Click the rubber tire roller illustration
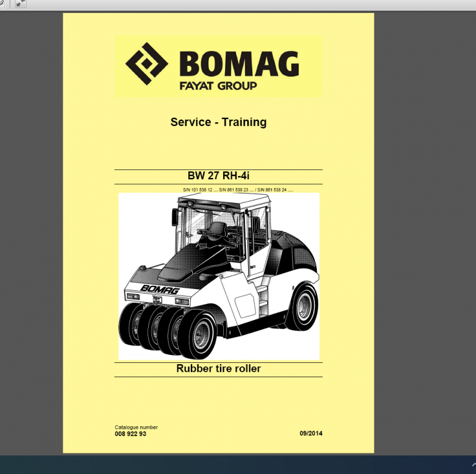Viewport: 476px width, 474px height. point(219,276)
